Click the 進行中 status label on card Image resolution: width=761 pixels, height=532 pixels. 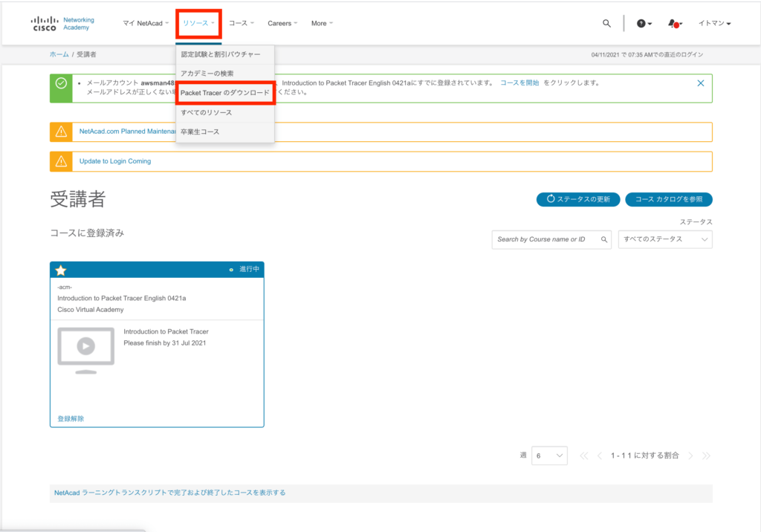click(249, 270)
